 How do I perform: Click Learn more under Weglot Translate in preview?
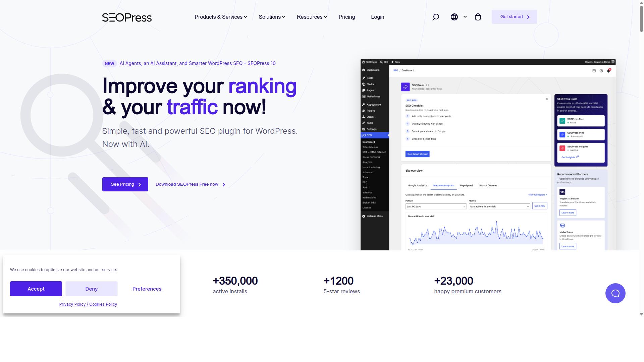[568, 213]
